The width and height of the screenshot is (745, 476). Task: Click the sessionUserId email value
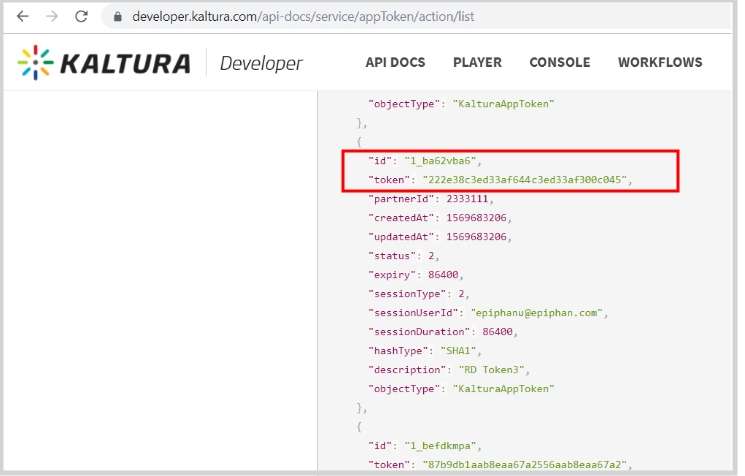[543, 312]
